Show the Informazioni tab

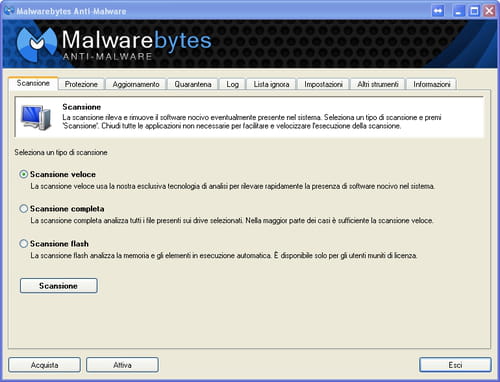(x=432, y=84)
